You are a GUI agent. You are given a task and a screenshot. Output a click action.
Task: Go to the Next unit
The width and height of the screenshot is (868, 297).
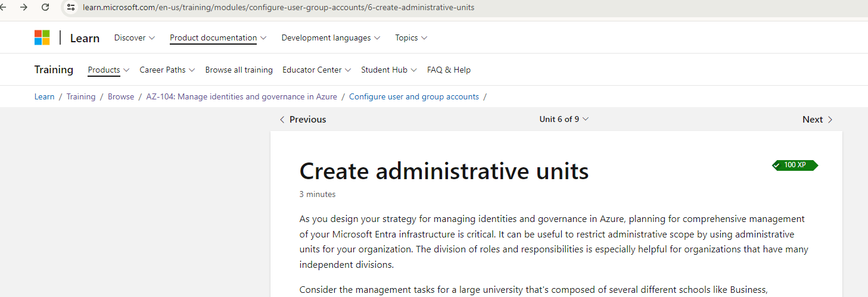tap(817, 119)
